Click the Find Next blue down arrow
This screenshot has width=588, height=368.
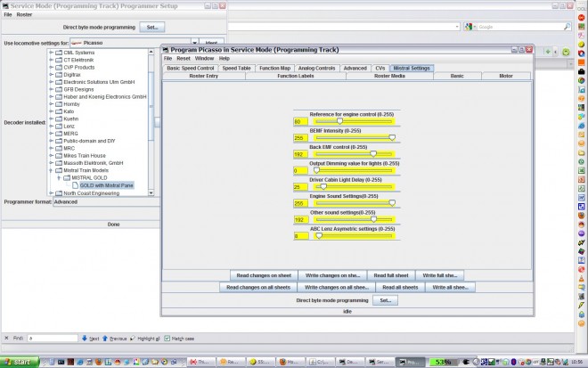[85, 338]
